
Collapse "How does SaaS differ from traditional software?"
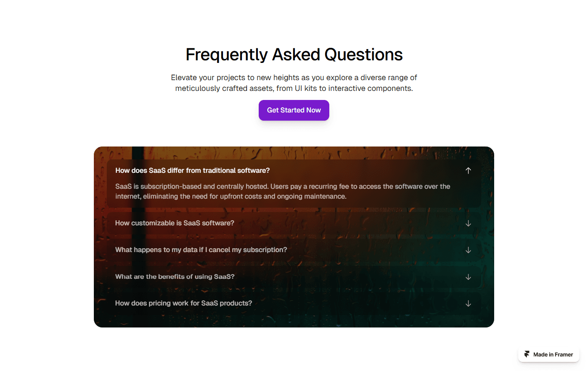coord(294,171)
